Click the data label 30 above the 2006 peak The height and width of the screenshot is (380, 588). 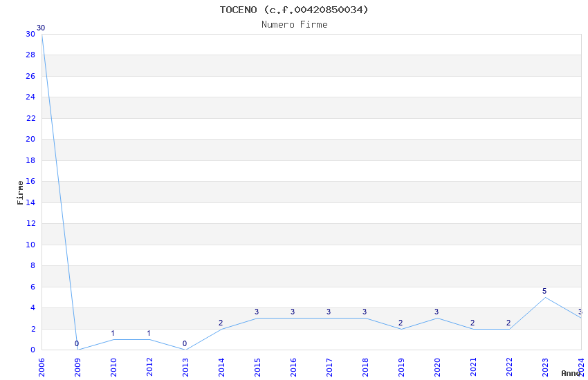pos(41,28)
